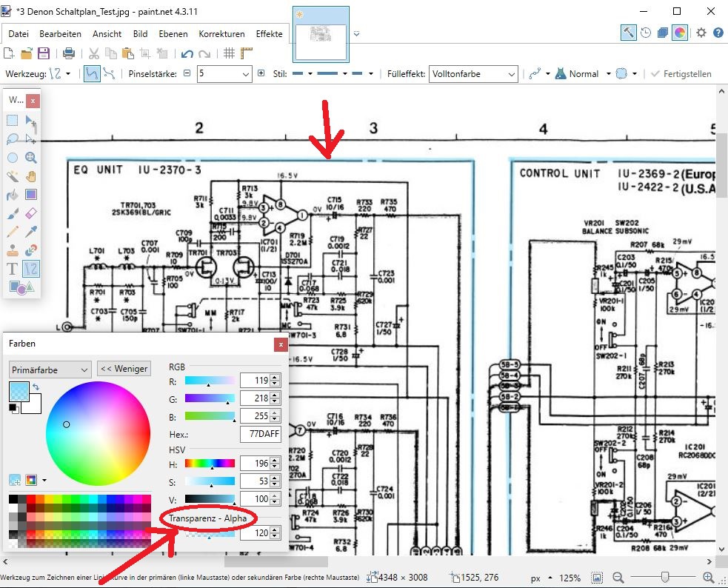Screen dimensions: 728x588
Task: Choose the Text tool
Action: coord(13,270)
